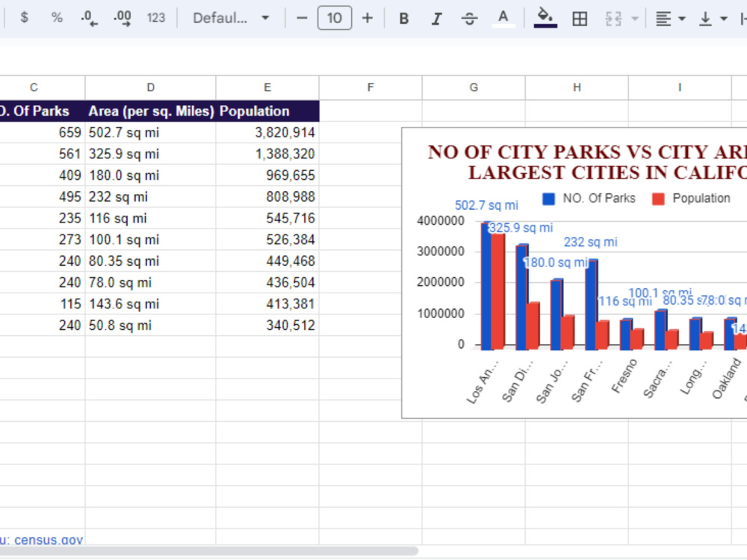Screen dimensions: 747x560
Task: Click cell showing 232 sq mi
Action: (x=151, y=196)
